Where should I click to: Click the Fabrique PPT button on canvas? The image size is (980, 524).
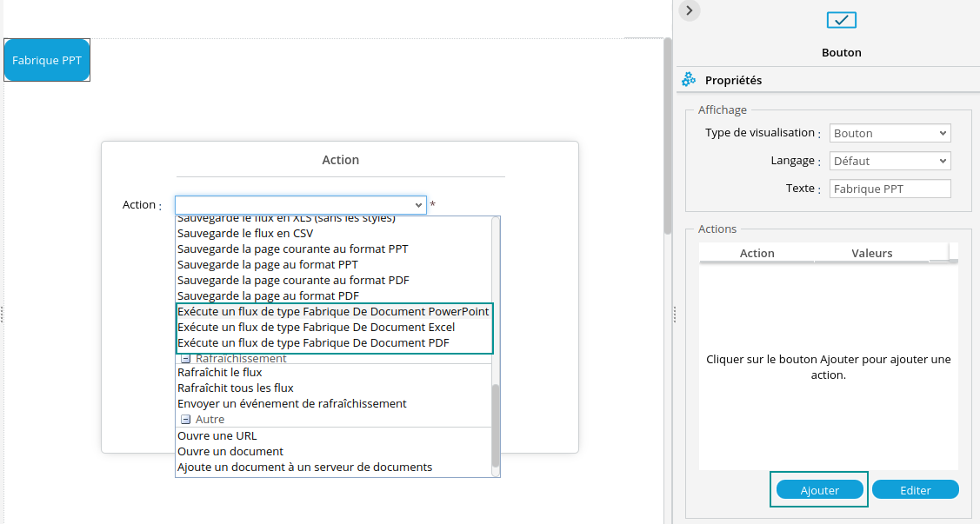[x=47, y=61]
